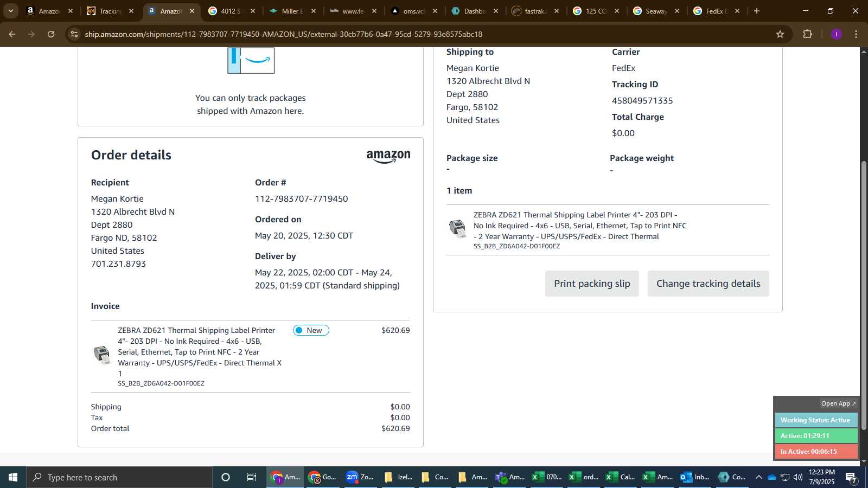Click phone number 701.231.8793

pyautogui.click(x=118, y=264)
